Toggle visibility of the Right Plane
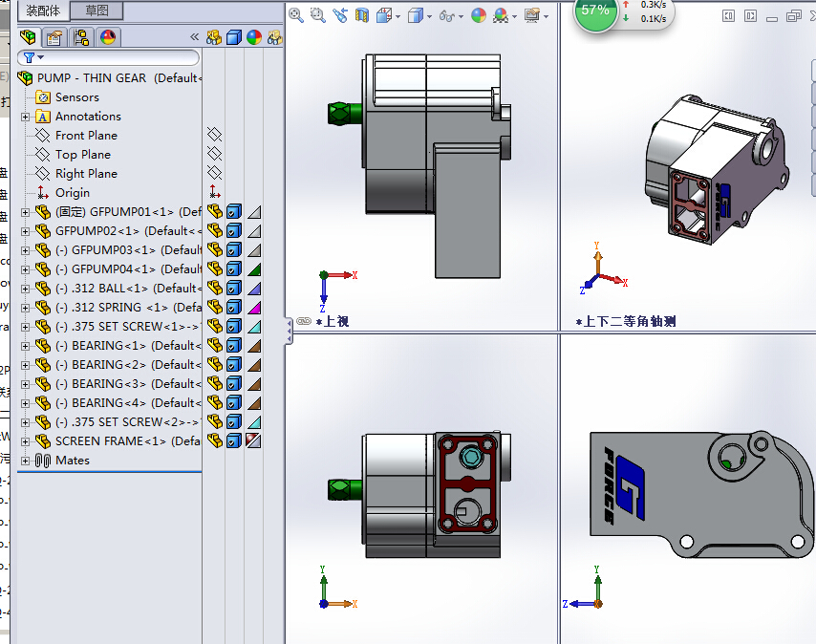The width and height of the screenshot is (816, 644). click(214, 173)
